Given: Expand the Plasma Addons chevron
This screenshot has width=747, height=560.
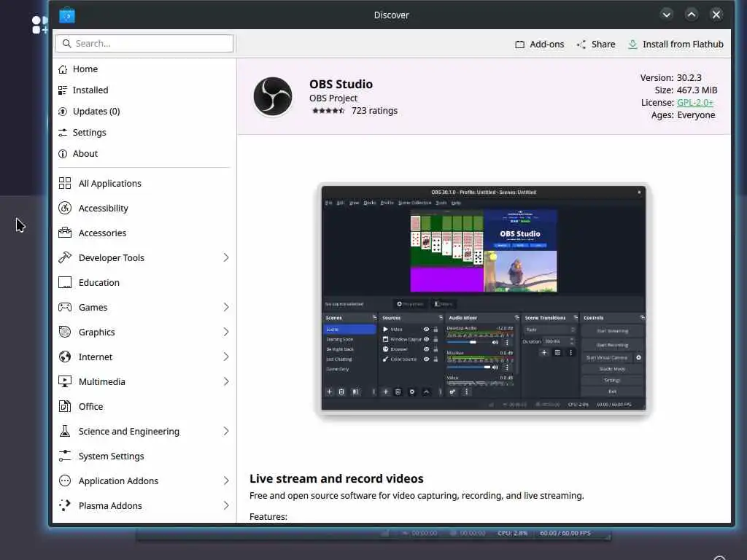Looking at the screenshot, I should [x=226, y=505].
